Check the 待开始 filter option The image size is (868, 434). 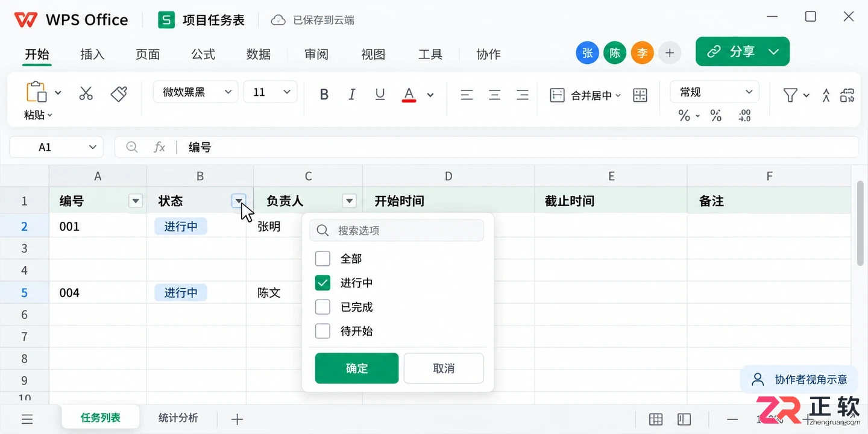(323, 331)
